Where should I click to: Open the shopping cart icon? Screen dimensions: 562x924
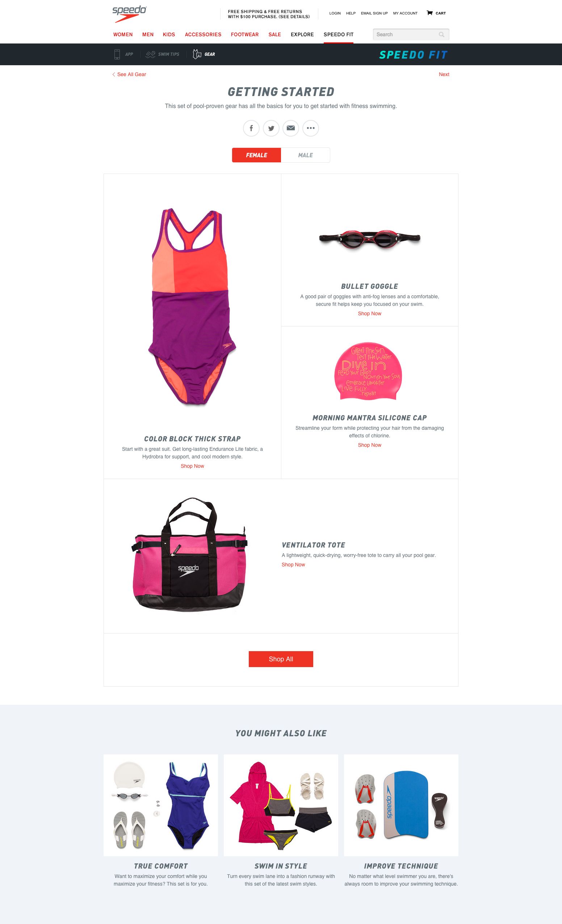pyautogui.click(x=430, y=13)
